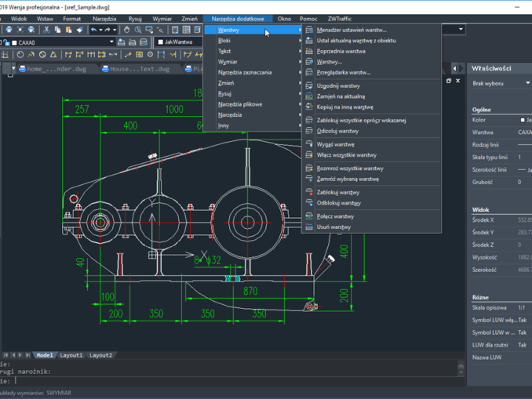Open the Format menu
532x399 pixels.
(72, 19)
